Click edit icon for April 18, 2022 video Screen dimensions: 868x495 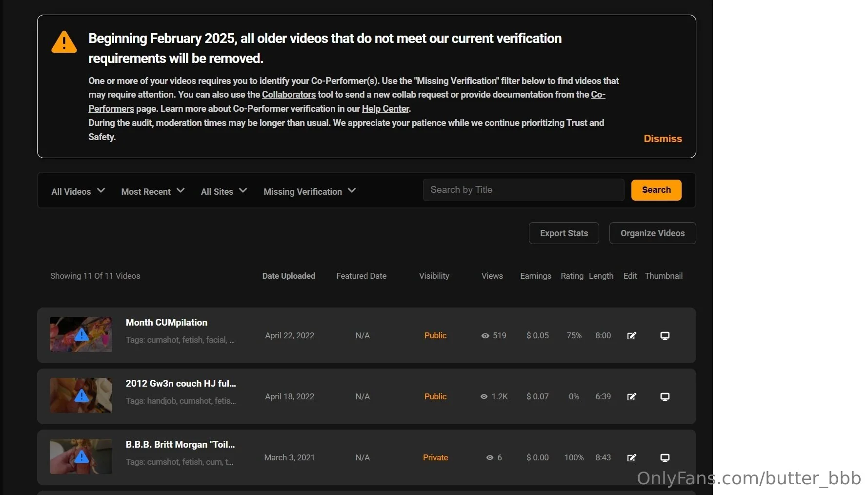(631, 397)
